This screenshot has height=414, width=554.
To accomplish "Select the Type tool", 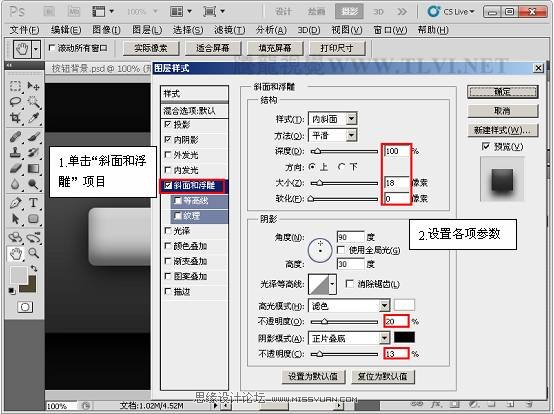I will click(x=33, y=203).
